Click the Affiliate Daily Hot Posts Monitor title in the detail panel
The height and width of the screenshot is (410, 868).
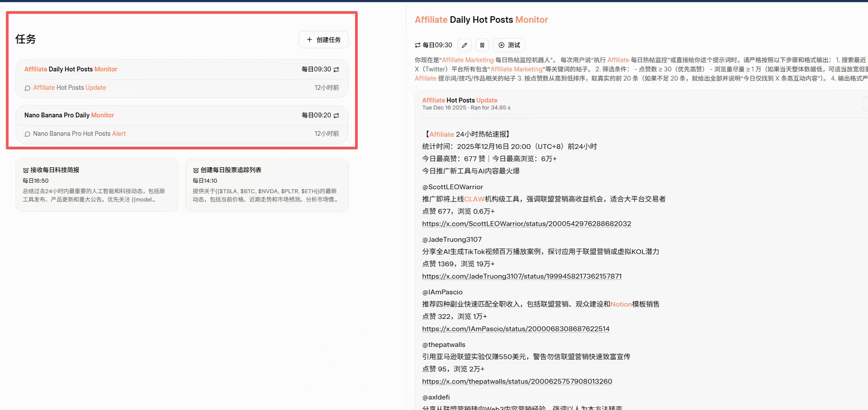(x=481, y=20)
